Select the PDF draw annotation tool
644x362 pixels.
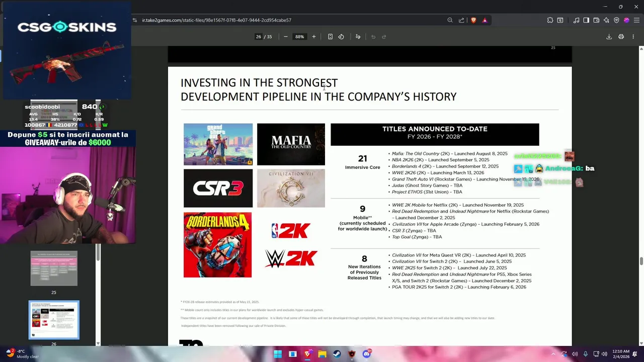358,37
